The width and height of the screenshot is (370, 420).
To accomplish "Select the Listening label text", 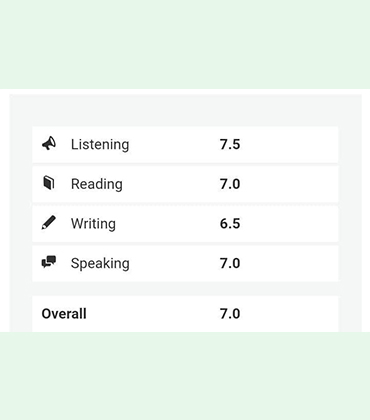I will click(100, 144).
